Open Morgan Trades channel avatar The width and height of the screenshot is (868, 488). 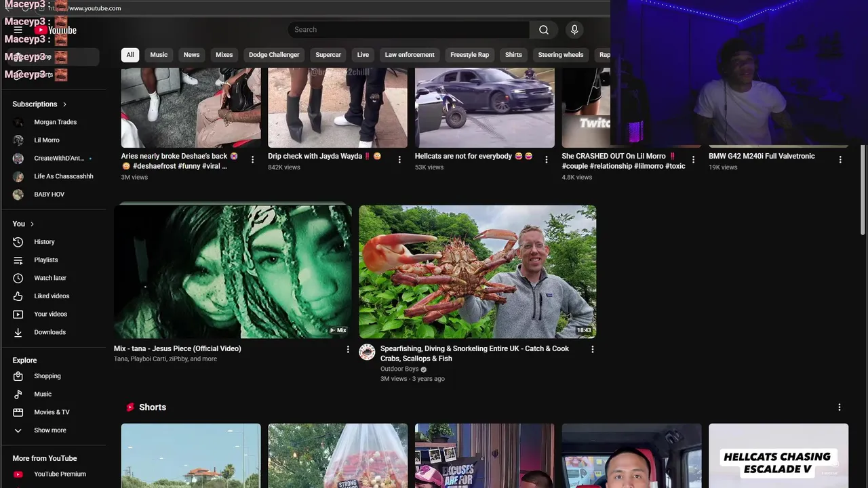coord(18,122)
